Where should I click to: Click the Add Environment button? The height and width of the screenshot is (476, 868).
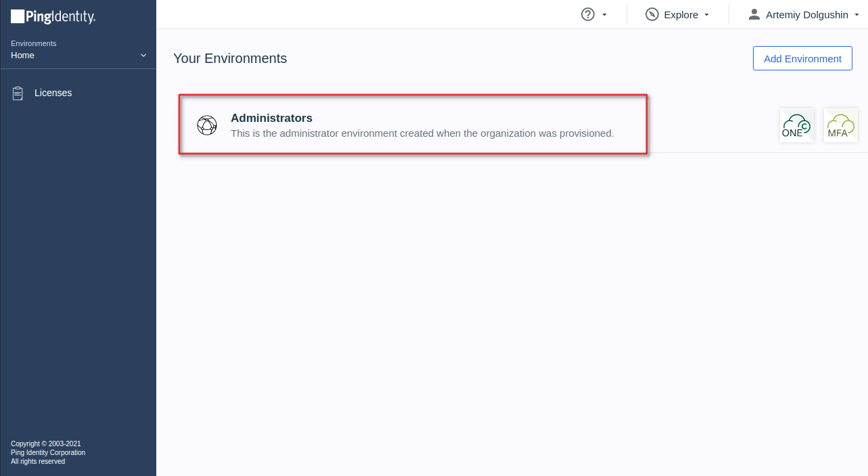802,58
